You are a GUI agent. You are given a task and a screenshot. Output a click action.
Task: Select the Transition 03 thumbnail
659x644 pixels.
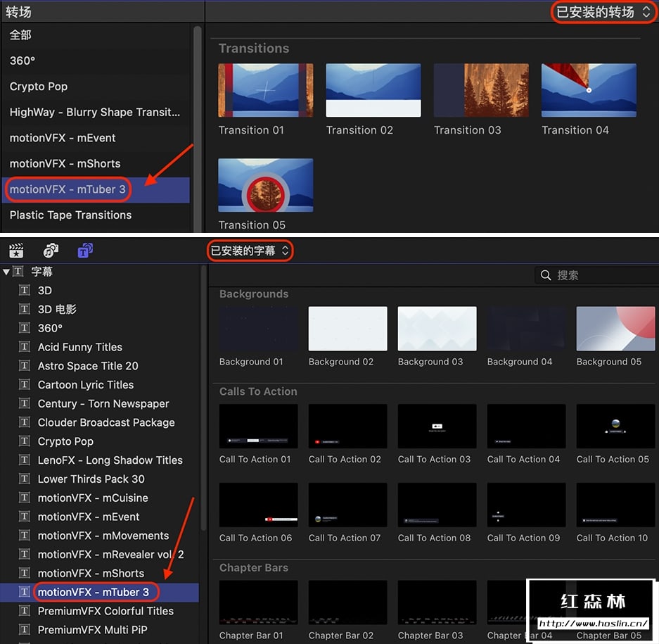tap(481, 90)
